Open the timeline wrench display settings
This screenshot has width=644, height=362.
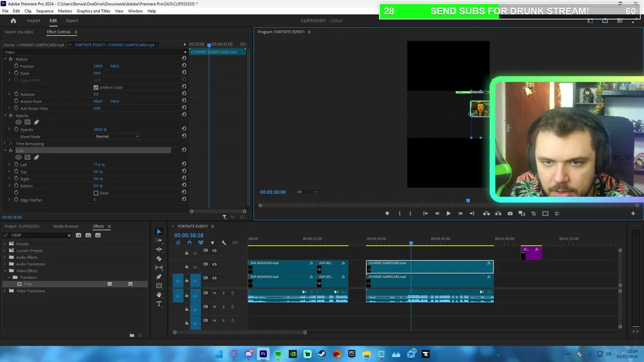click(x=224, y=243)
